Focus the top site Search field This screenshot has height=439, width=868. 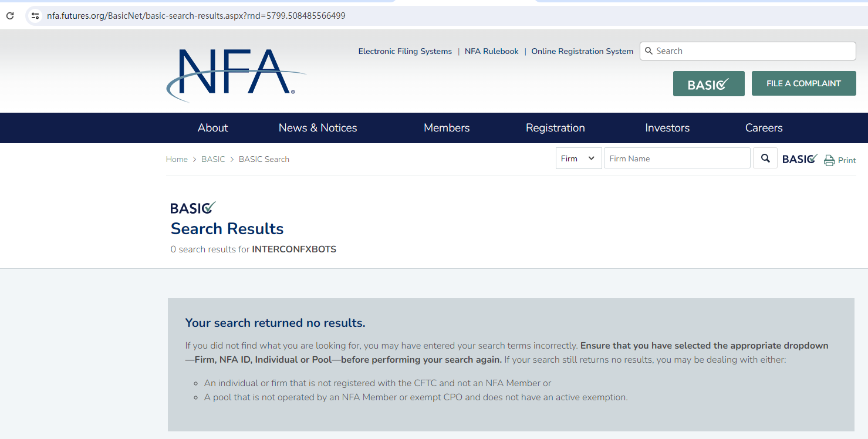748,51
